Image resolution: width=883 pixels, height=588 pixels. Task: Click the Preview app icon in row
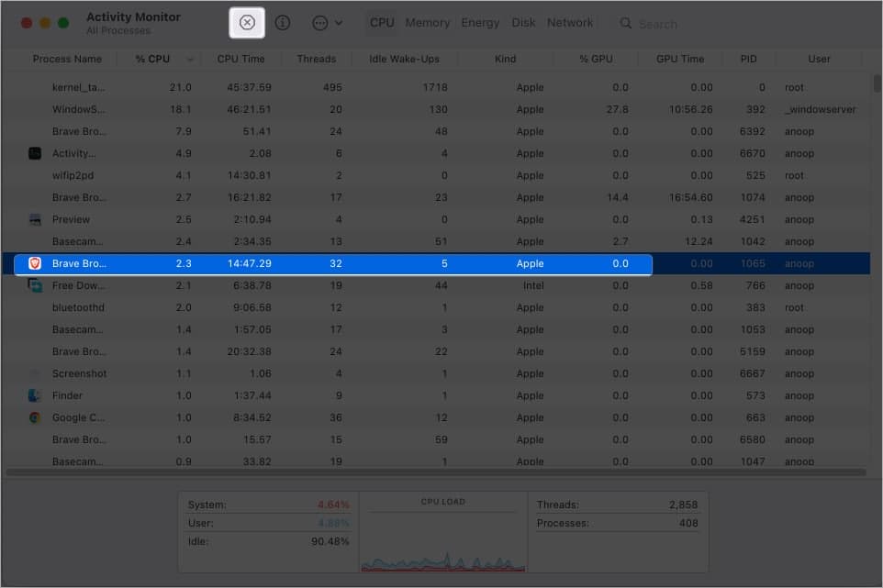(x=35, y=219)
